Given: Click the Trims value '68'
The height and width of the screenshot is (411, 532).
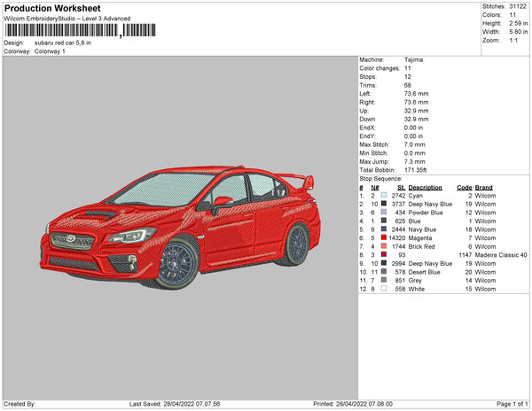Looking at the screenshot, I should tap(408, 85).
